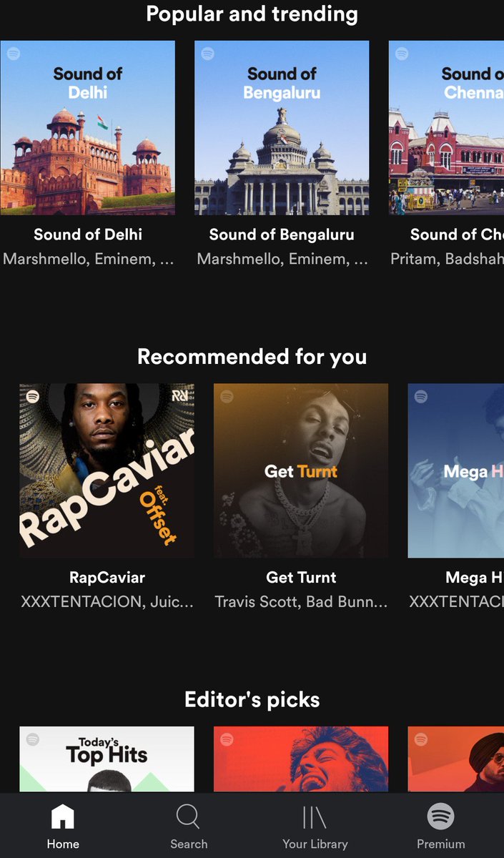Open the Mega Hit Mix playlist cover

click(x=456, y=470)
